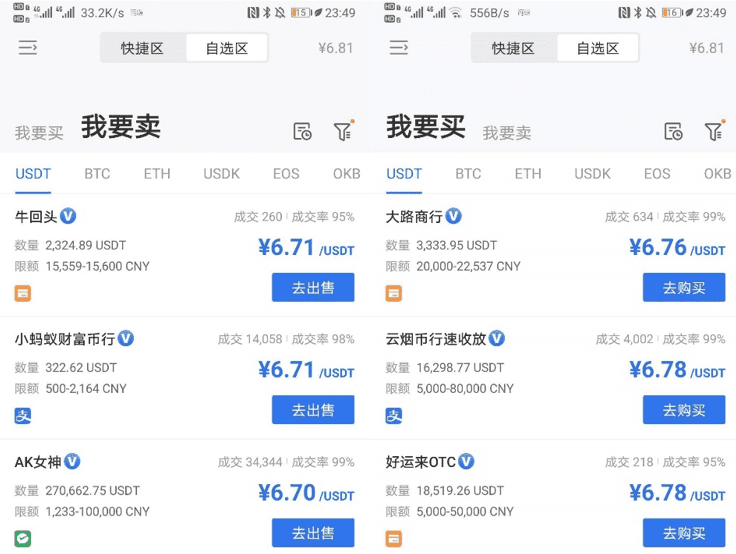The image size is (736, 554).
Task: Tap 去出售 for 小蚂蚁财富币行 offer
Action: click(x=313, y=410)
